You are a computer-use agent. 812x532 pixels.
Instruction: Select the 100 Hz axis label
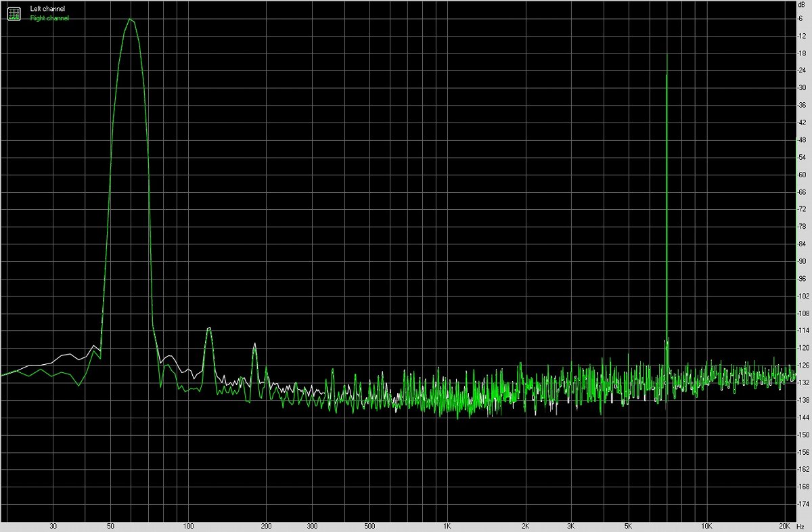(x=190, y=525)
